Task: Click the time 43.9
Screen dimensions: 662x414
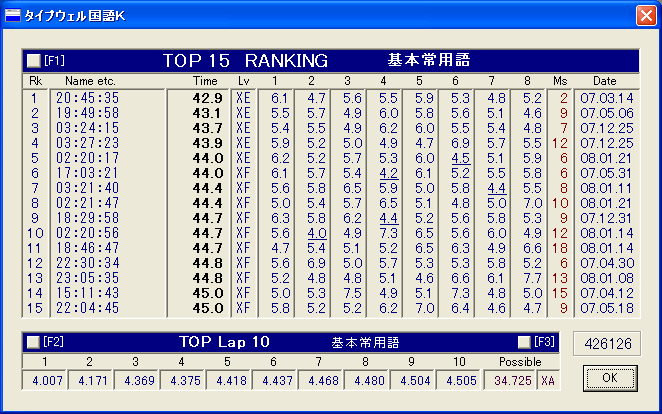Action: point(207,143)
